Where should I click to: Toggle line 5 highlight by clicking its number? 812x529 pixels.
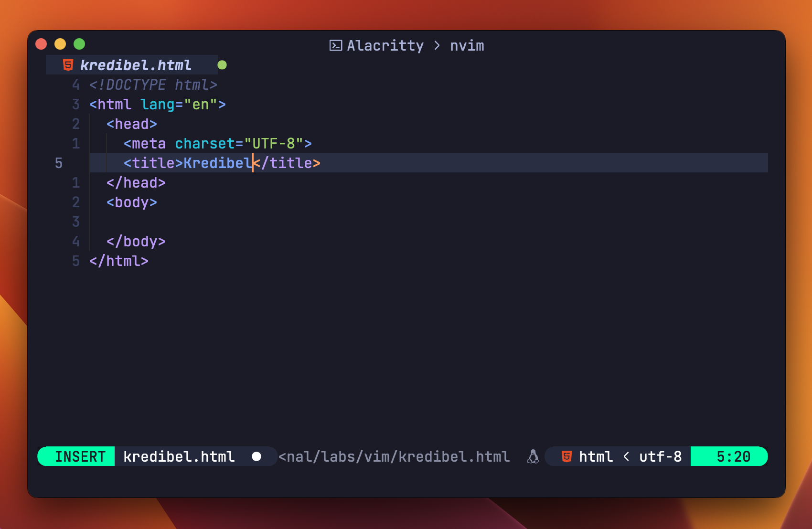click(x=59, y=163)
